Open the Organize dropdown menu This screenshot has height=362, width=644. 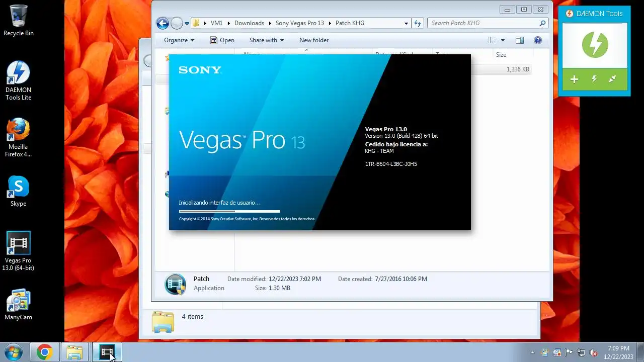point(179,40)
